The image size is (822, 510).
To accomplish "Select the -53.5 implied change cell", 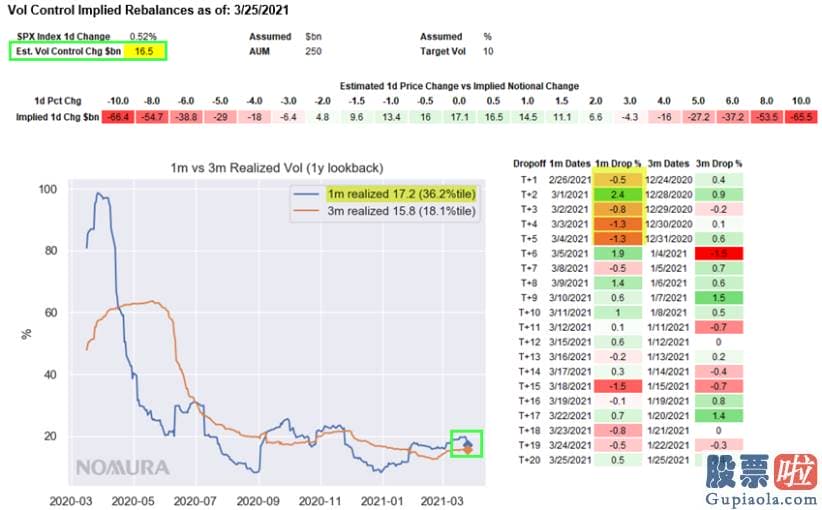I will click(x=767, y=117).
